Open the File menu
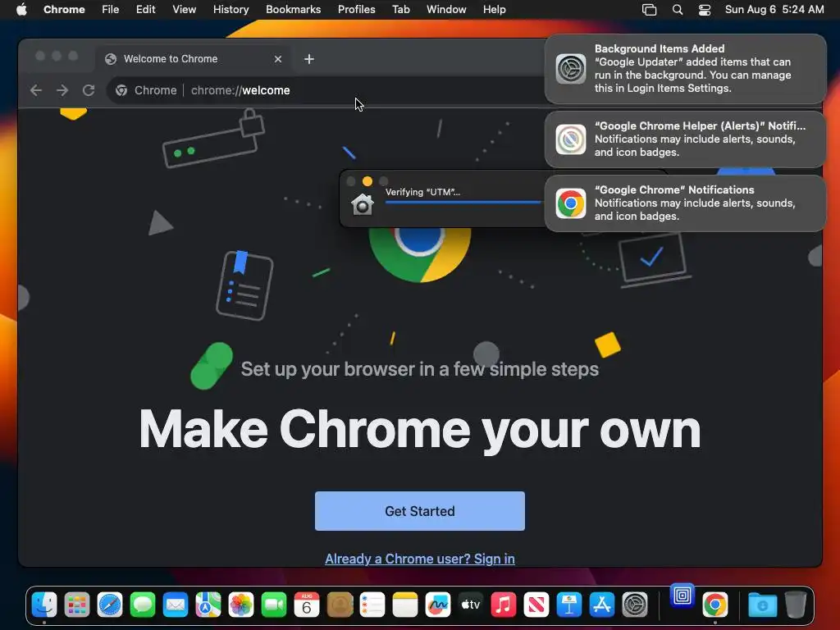The width and height of the screenshot is (840, 630). click(x=111, y=9)
